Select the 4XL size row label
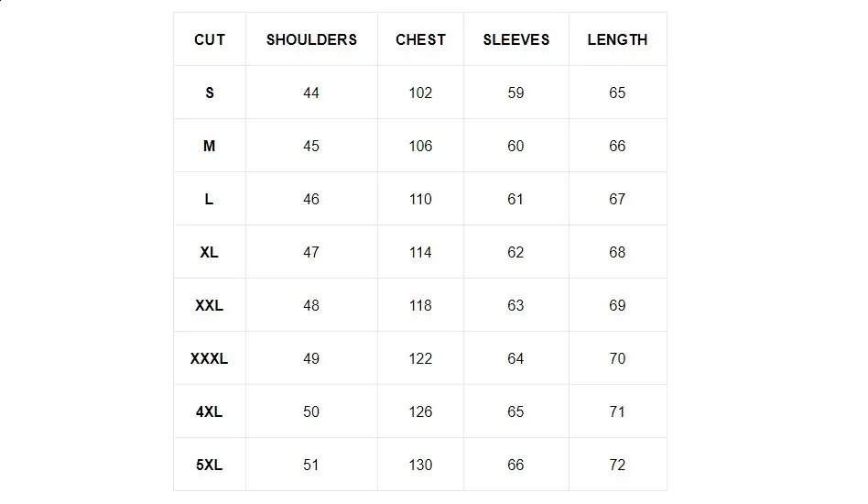Screen dimensions: 868x504 tap(210, 411)
